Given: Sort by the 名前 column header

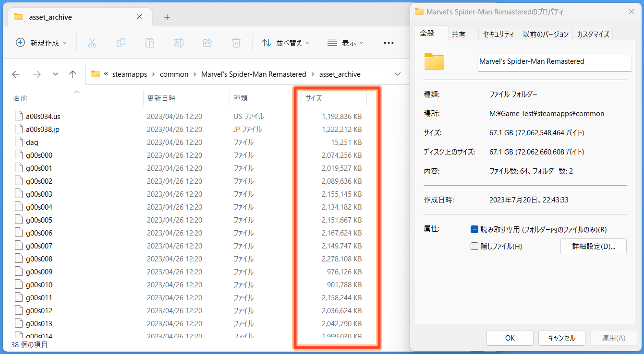Looking at the screenshot, I should [20, 98].
